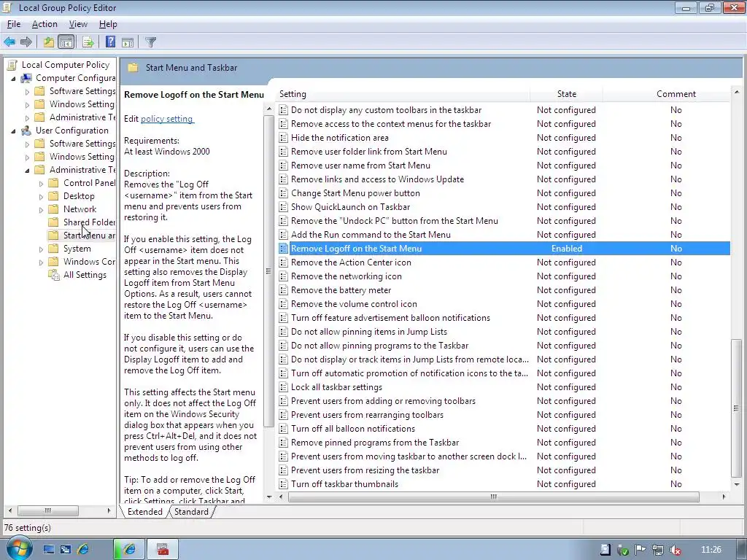Expand the Network tree node
747x560 pixels.
(41, 209)
